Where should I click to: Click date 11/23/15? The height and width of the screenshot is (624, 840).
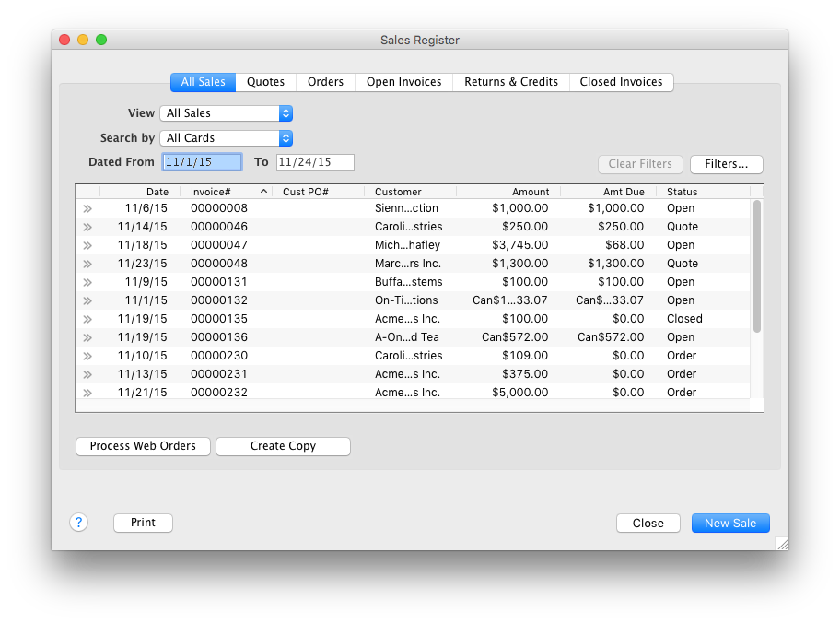tap(142, 264)
